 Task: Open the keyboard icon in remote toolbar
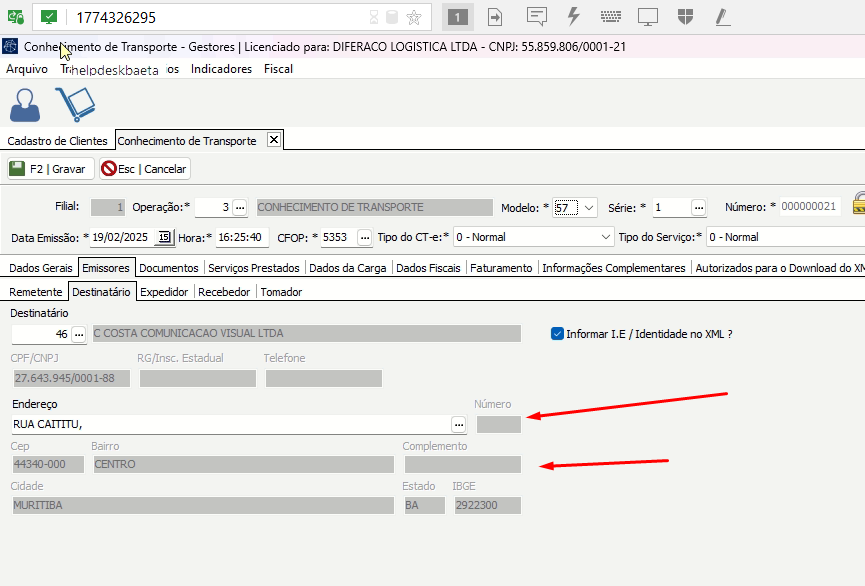point(611,17)
